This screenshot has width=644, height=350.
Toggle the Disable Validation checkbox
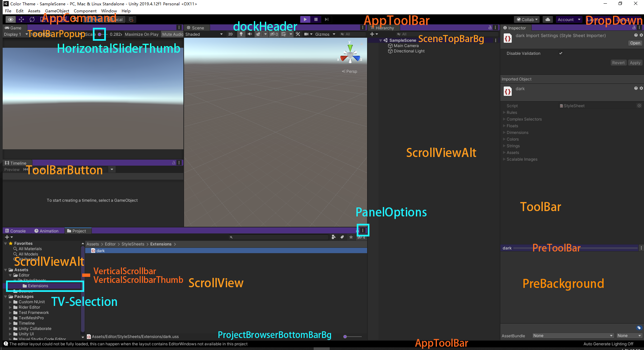(x=561, y=53)
